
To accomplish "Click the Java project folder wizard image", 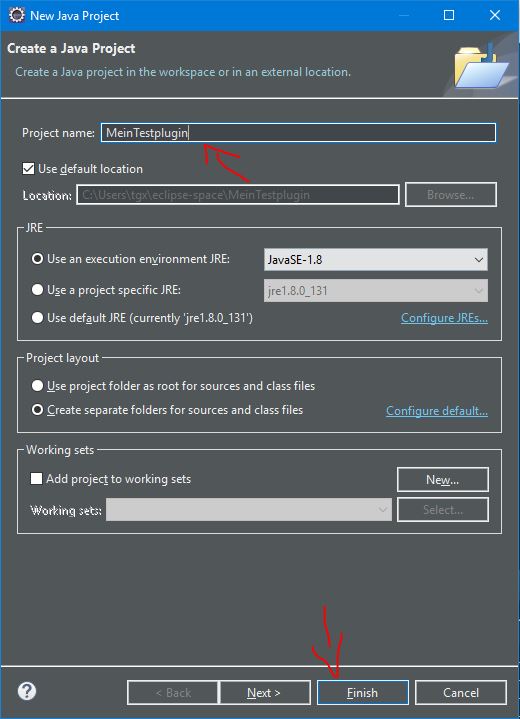I will tap(481, 66).
